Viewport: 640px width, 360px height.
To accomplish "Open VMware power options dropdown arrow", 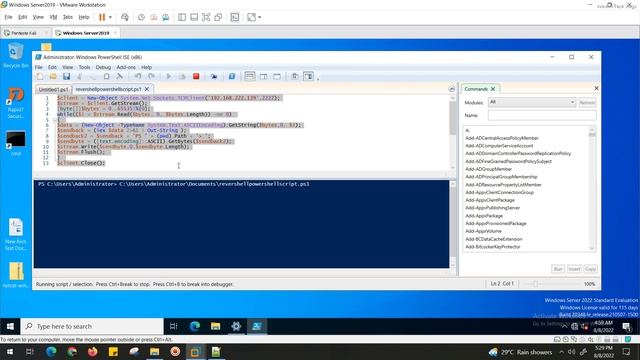I will coord(110,17).
